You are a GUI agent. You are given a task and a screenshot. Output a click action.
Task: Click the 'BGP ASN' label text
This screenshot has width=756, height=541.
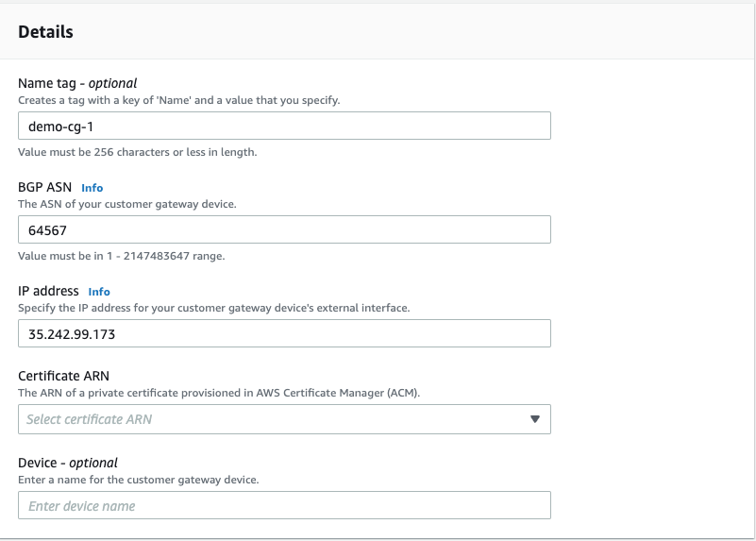pyautogui.click(x=45, y=187)
